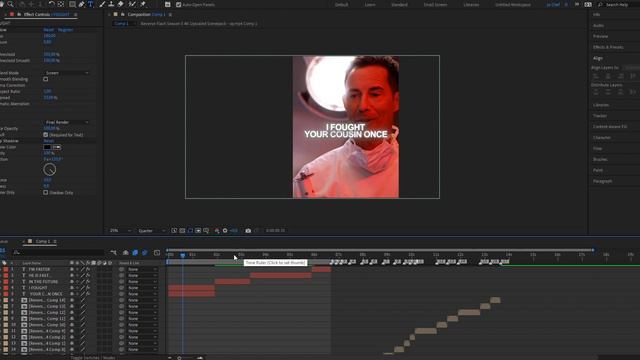
Task: Enable the Shadow Only checkbox
Action: pyautogui.click(x=46, y=192)
